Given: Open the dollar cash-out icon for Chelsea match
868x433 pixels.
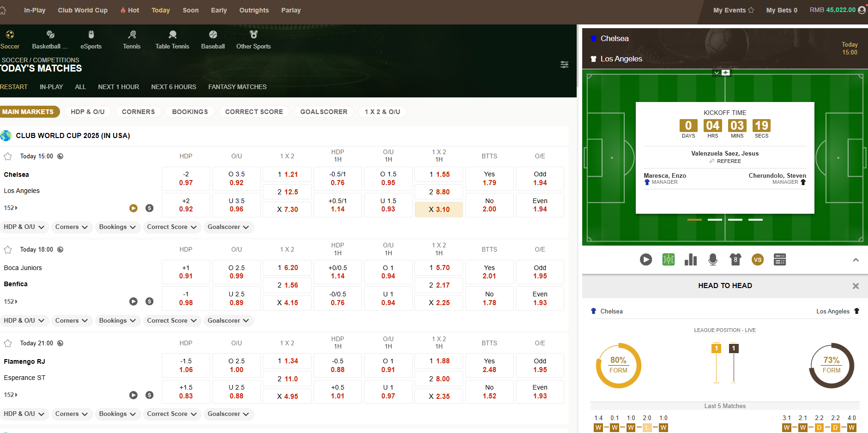Looking at the screenshot, I should pyautogui.click(x=150, y=208).
